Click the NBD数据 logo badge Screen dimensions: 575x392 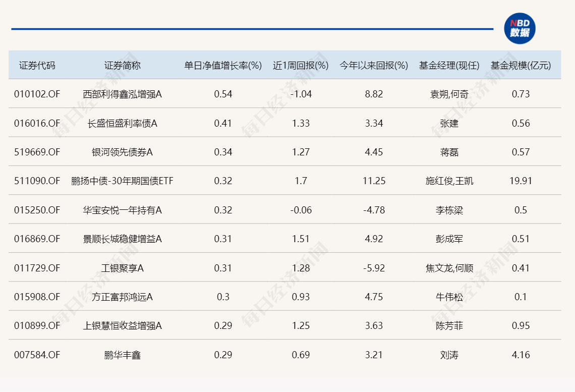[x=520, y=29]
